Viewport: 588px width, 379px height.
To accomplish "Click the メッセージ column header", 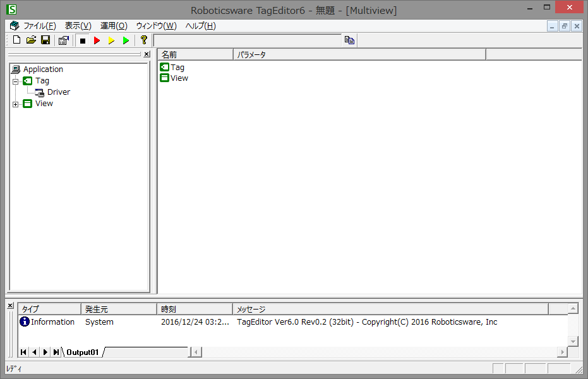I will 390,309.
